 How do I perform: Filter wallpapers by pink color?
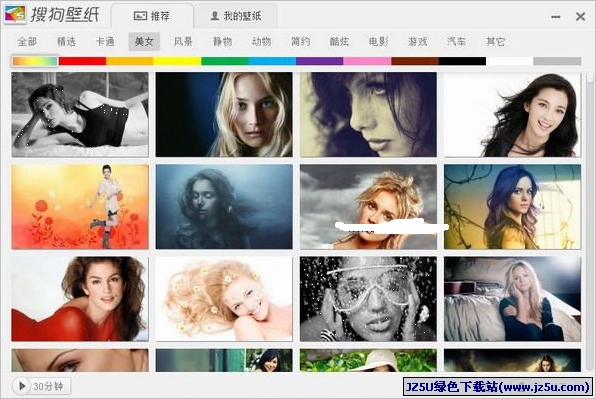(x=367, y=61)
